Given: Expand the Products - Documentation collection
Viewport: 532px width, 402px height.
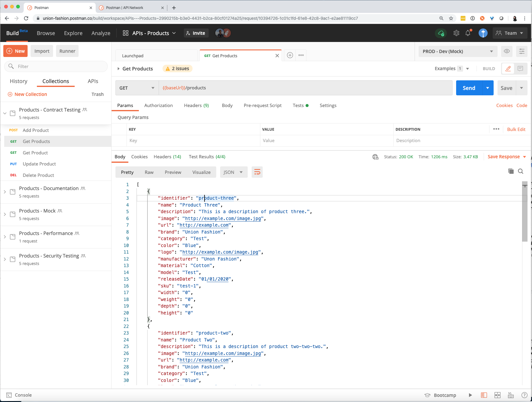Looking at the screenshot, I should 5,192.
